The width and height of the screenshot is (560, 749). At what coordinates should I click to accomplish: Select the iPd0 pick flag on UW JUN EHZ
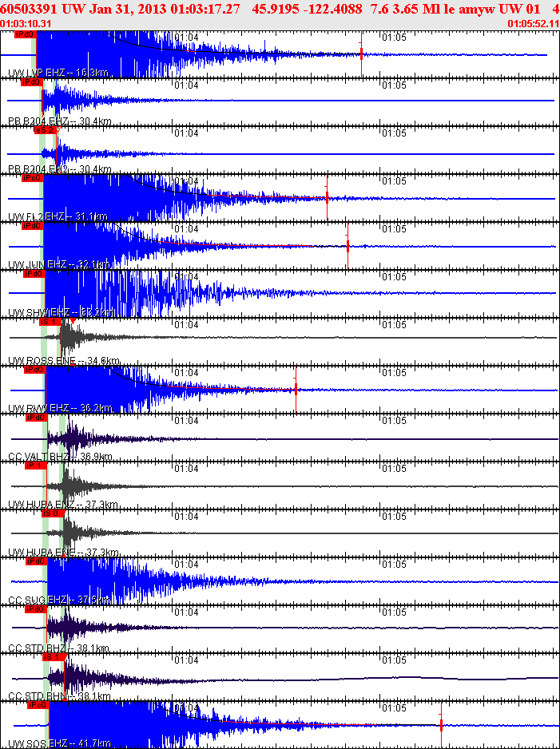tap(33, 226)
